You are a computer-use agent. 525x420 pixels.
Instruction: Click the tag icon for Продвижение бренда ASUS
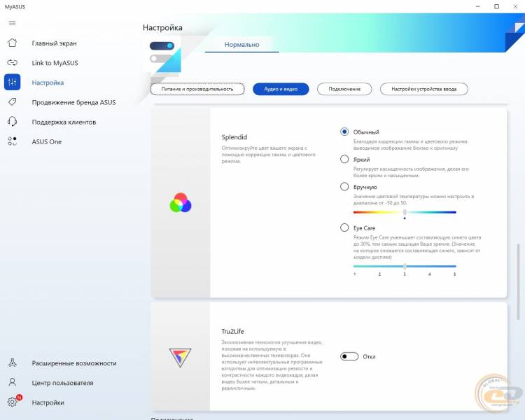click(13, 101)
